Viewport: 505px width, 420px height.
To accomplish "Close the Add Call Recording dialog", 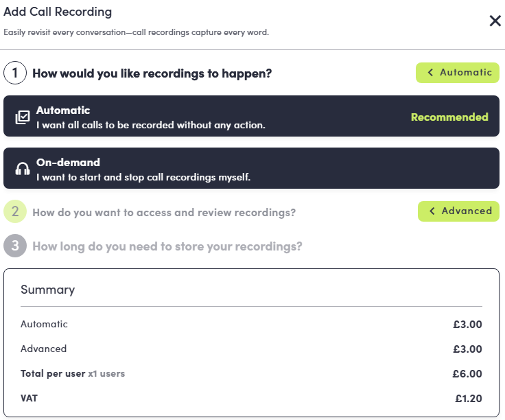I will 495,21.
